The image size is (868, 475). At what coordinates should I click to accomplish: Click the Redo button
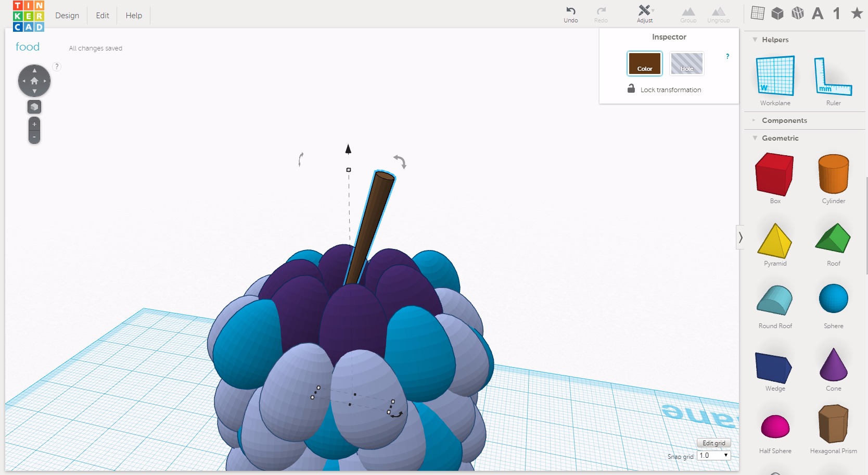601,15
